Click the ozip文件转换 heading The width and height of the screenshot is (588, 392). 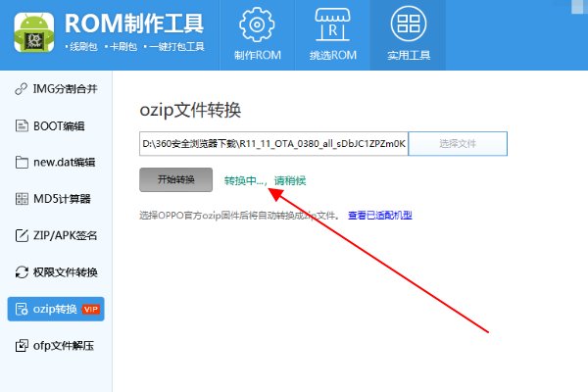190,111
